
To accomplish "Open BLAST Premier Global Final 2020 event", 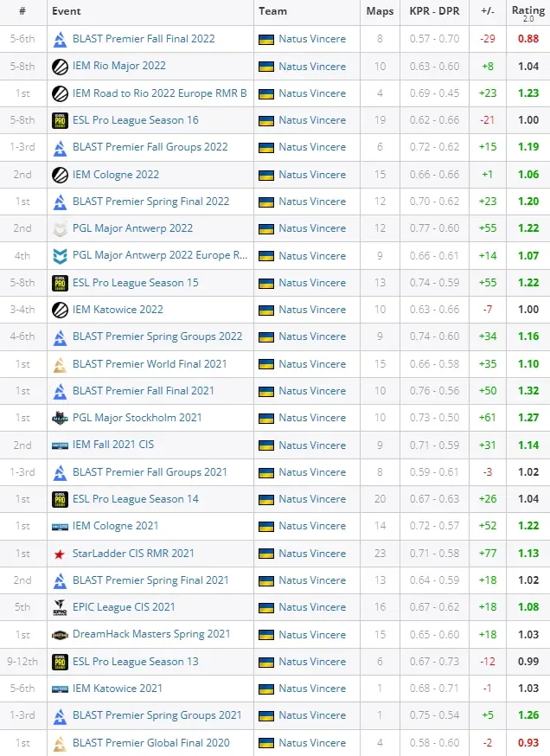I will point(150,743).
